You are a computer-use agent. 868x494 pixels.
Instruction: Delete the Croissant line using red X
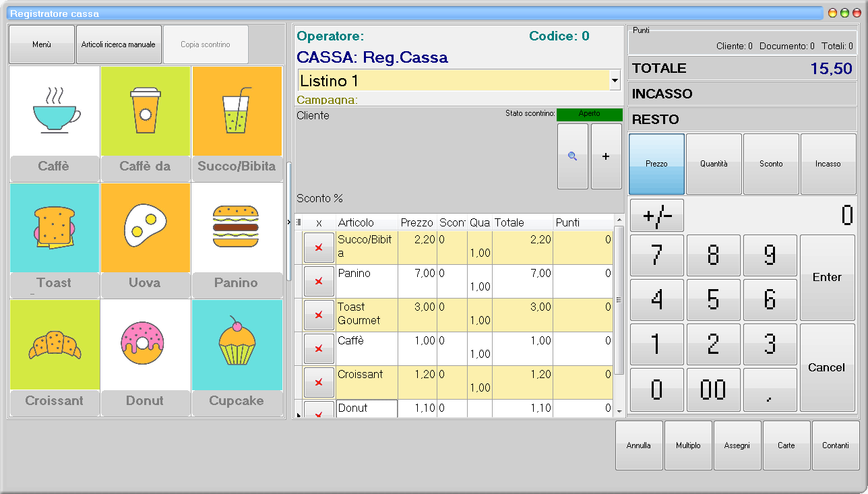319,382
